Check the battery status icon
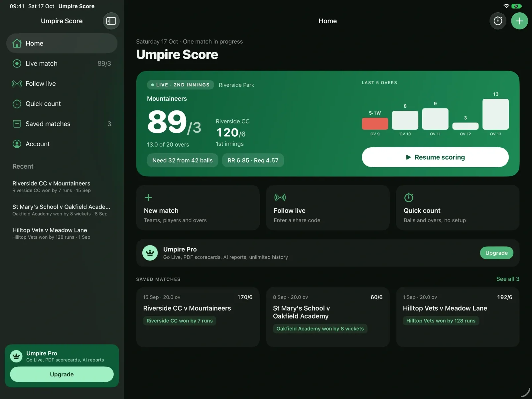This screenshot has height=399, width=532. (x=516, y=6)
